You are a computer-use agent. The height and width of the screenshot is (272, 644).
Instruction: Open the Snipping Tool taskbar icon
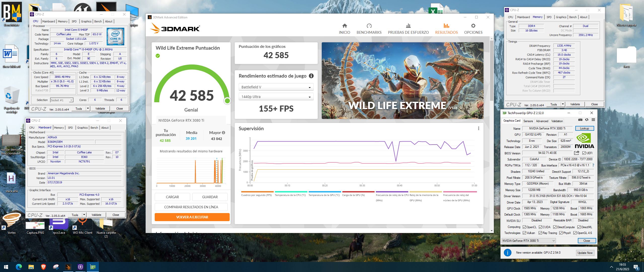pos(56,267)
